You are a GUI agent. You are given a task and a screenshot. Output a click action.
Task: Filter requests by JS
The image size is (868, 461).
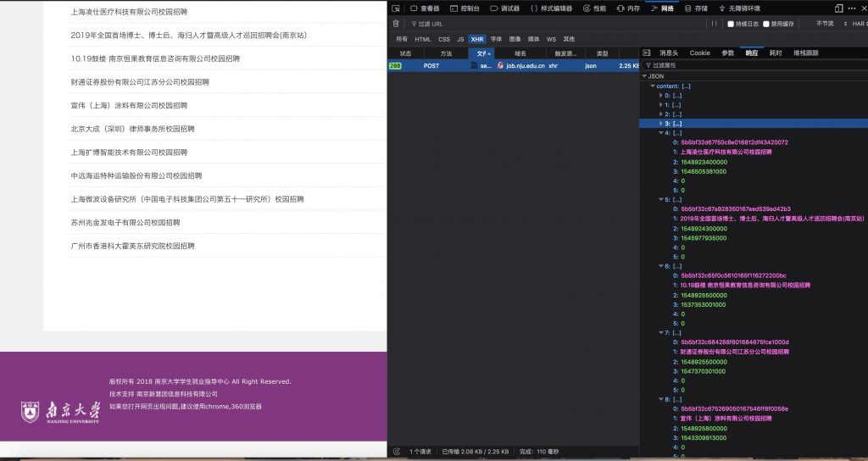(460, 39)
